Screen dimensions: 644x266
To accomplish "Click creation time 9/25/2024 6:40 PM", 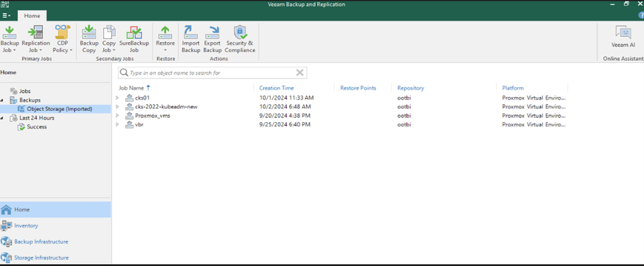I will (x=285, y=124).
